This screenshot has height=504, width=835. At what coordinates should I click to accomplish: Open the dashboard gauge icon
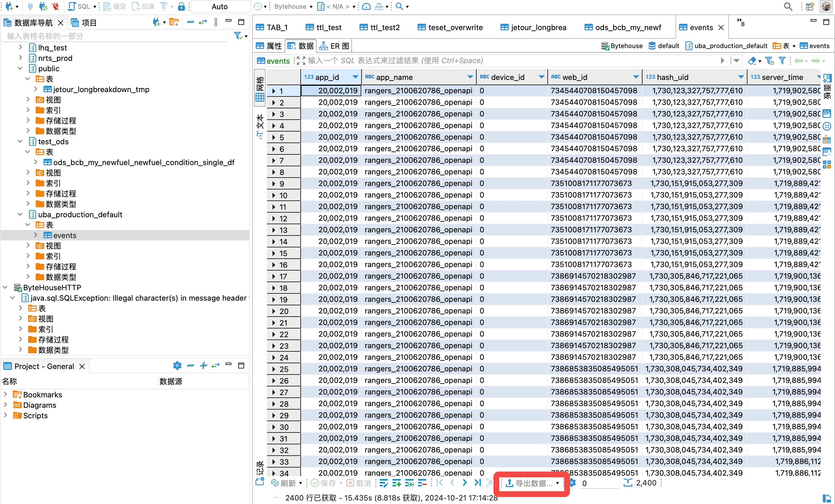click(366, 6)
